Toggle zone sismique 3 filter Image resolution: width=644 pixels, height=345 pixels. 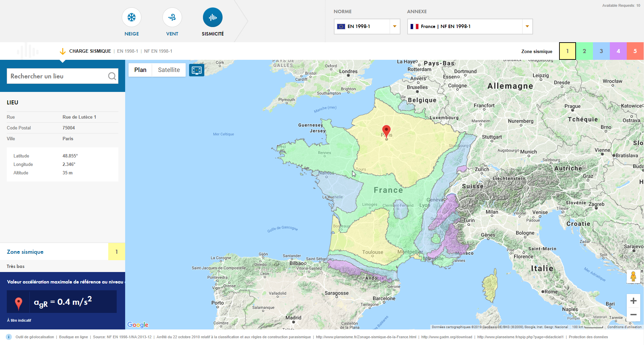[x=601, y=51]
